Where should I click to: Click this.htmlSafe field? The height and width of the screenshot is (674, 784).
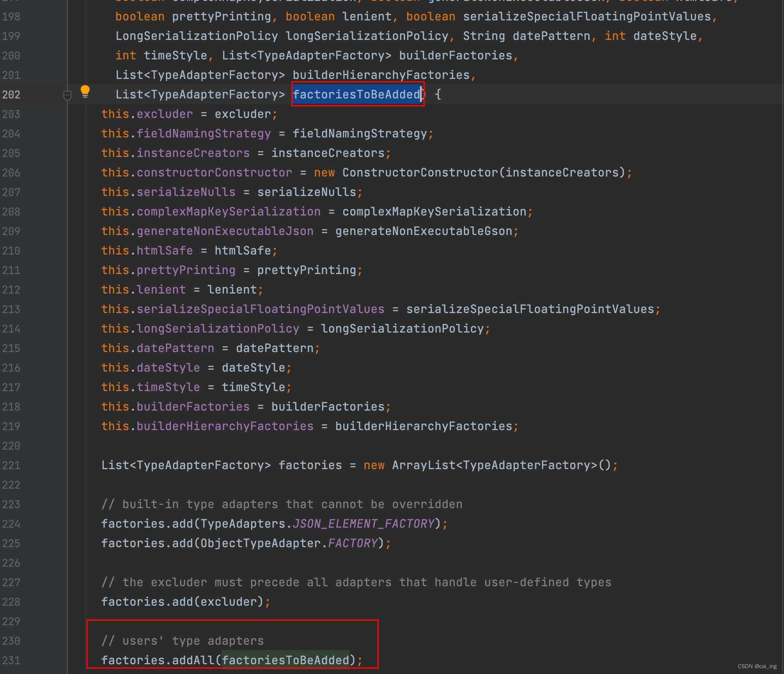click(147, 251)
